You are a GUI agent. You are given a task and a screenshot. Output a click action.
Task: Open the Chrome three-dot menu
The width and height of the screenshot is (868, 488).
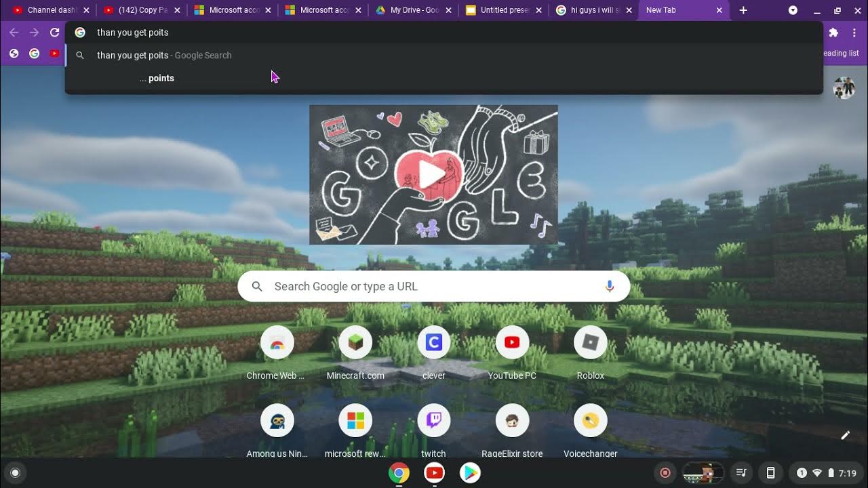point(854,33)
